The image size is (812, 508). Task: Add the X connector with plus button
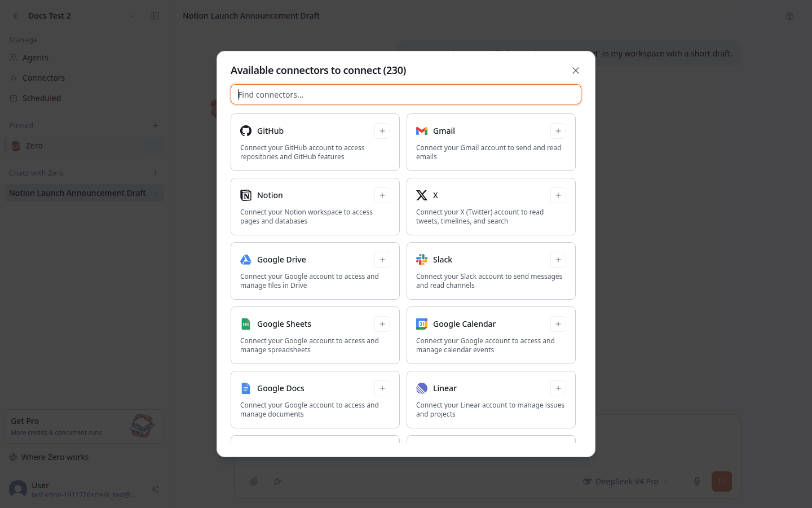point(558,195)
